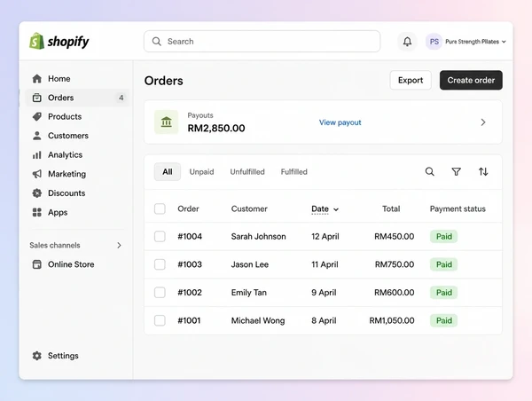The image size is (532, 401).
Task: Open the notifications bell
Action: pyautogui.click(x=407, y=42)
